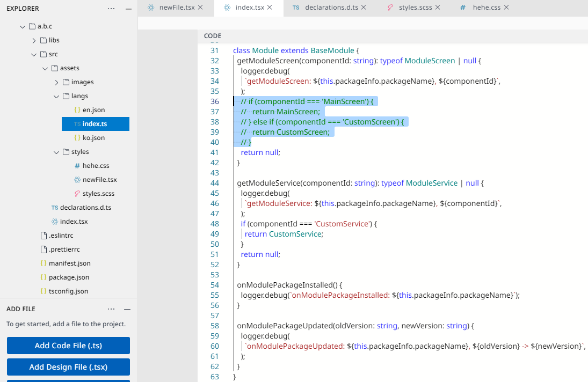This screenshot has height=382, width=588.
Task: Close the declarations.d.ts tab
Action: coord(364,8)
